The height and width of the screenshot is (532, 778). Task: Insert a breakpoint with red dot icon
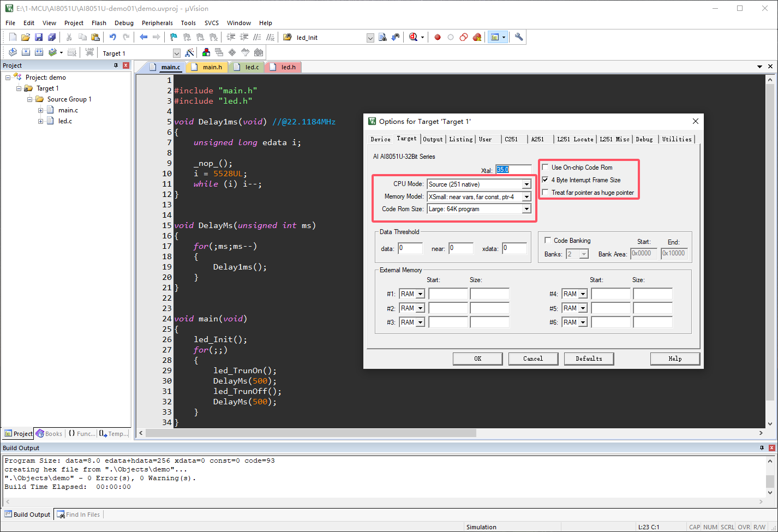click(x=438, y=37)
